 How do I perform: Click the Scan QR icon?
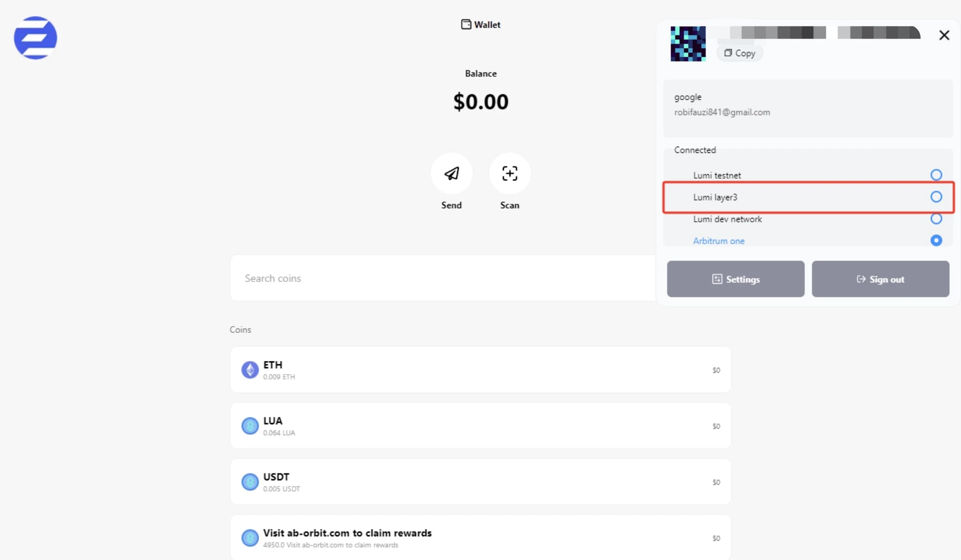(510, 174)
